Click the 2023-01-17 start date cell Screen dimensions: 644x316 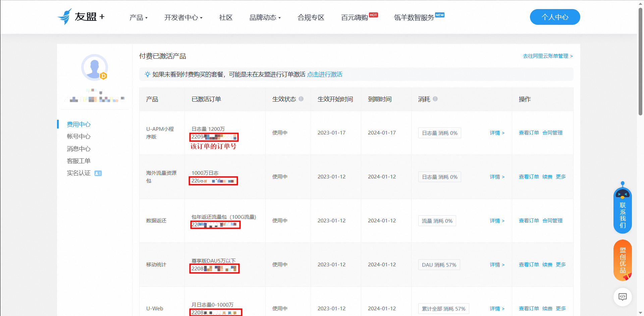[331, 133]
